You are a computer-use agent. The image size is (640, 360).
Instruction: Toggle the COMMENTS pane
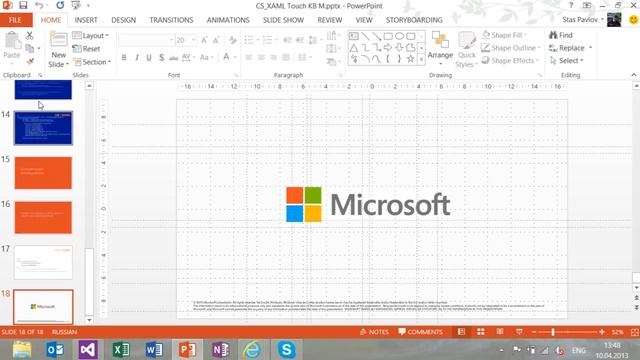(x=421, y=332)
